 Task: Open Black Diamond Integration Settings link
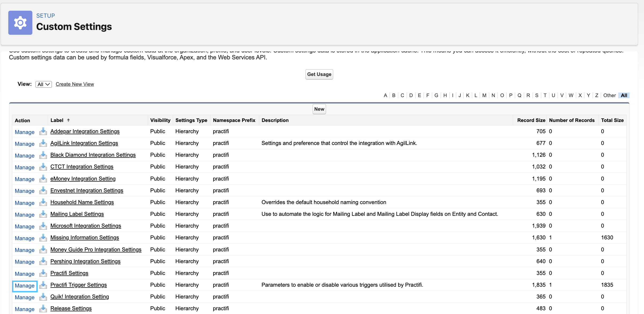(x=93, y=155)
